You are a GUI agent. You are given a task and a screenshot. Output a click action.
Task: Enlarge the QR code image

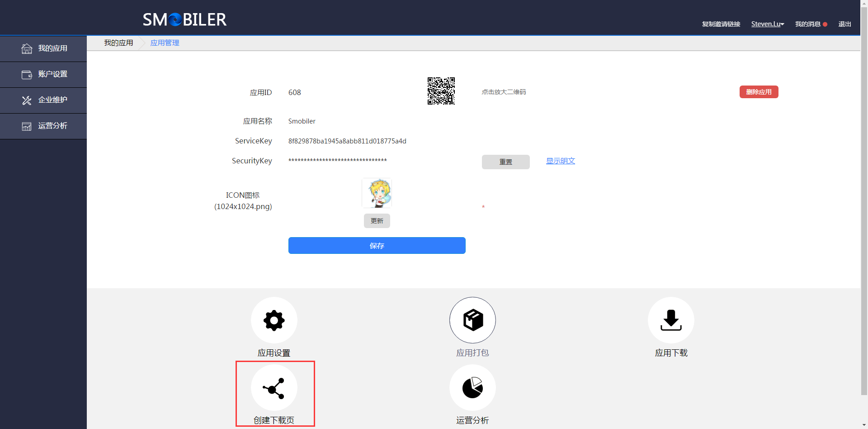coord(441,91)
